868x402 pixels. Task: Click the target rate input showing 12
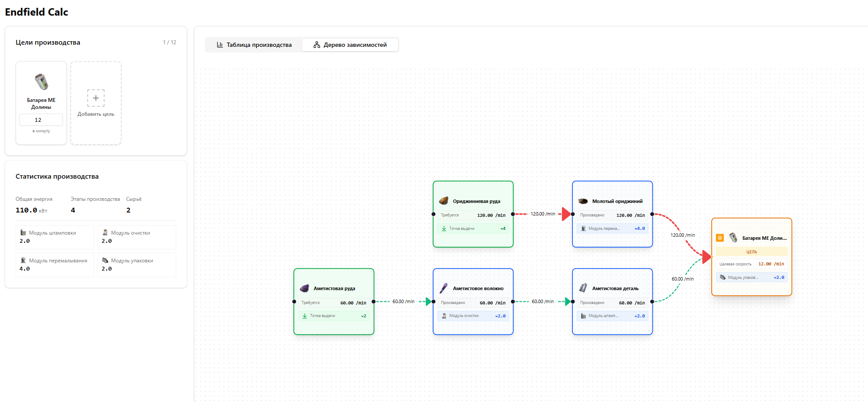click(41, 120)
